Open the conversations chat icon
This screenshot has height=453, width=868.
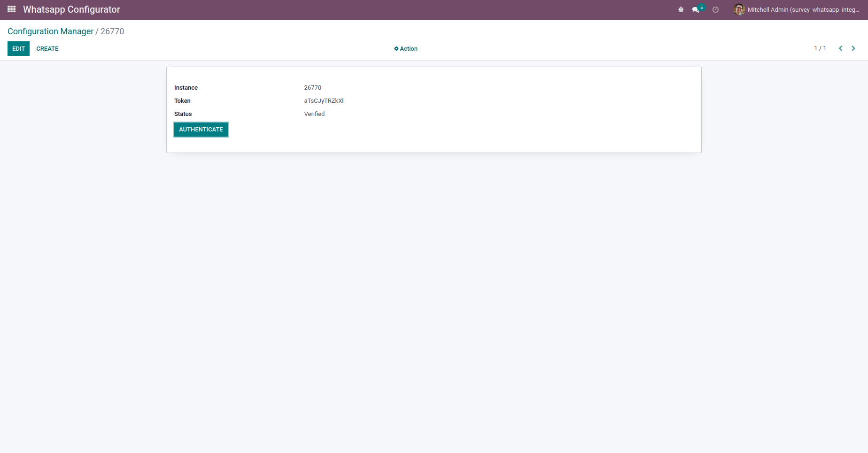point(696,9)
